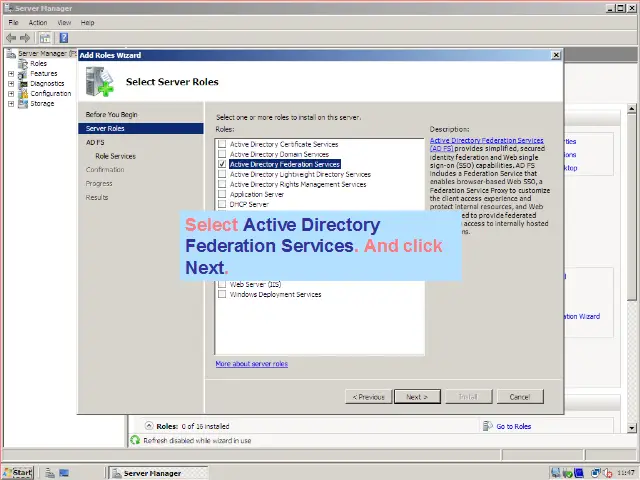The height and width of the screenshot is (480, 640).
Task: Click the show/hide console tree toolbar icon
Action: tap(45, 38)
